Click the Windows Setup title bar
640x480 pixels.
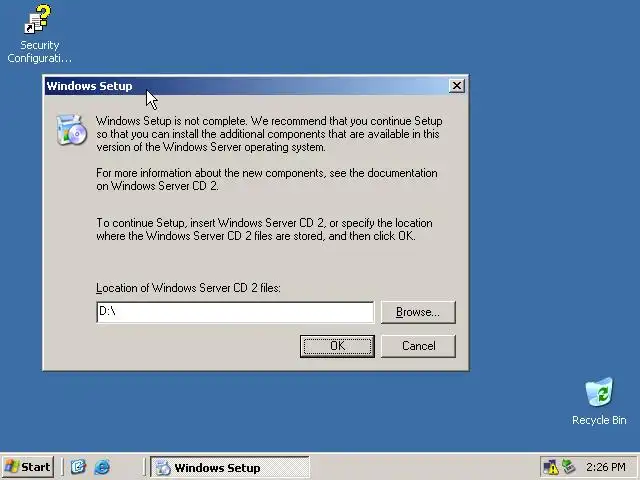[246, 86]
